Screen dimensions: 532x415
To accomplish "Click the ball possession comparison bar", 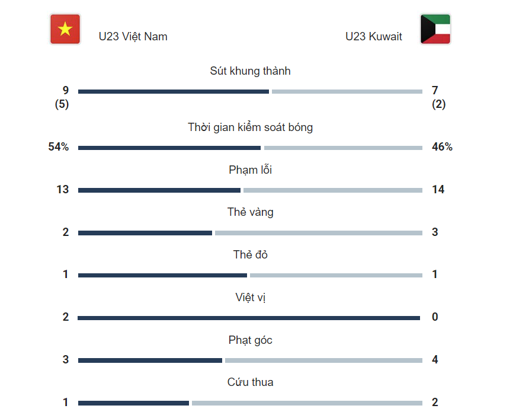I will (250, 148).
